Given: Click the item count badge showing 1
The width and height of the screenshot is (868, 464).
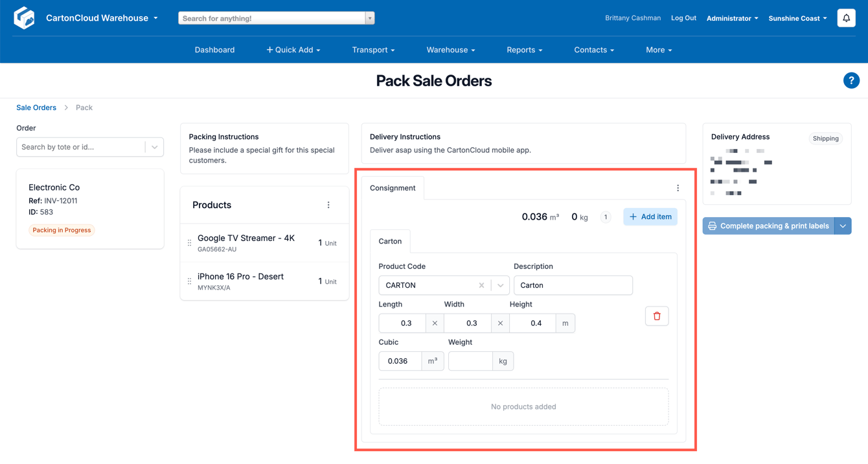Looking at the screenshot, I should tap(606, 217).
